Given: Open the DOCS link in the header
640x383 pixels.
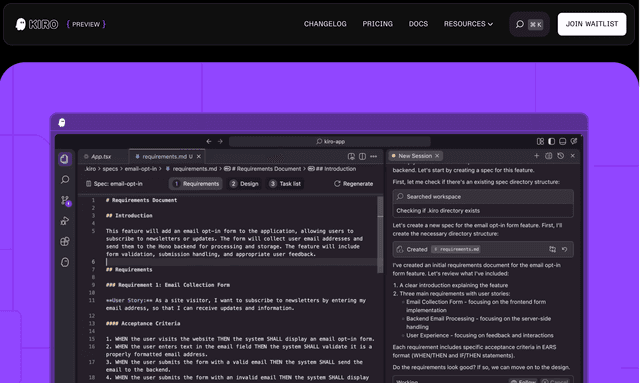Looking at the screenshot, I should click(418, 24).
